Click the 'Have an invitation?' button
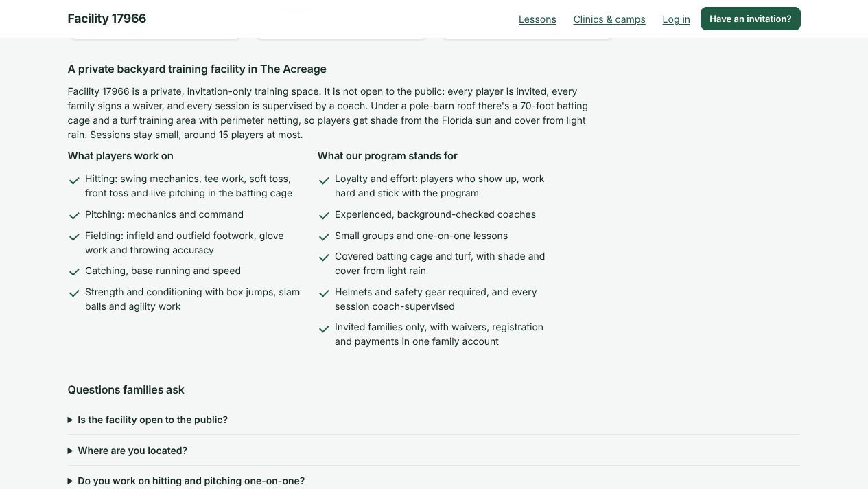Image resolution: width=868 pixels, height=489 pixels. (x=750, y=19)
